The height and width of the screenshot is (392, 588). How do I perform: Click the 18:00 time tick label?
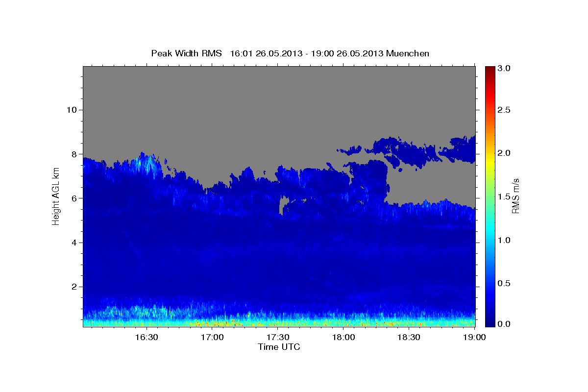click(x=343, y=337)
